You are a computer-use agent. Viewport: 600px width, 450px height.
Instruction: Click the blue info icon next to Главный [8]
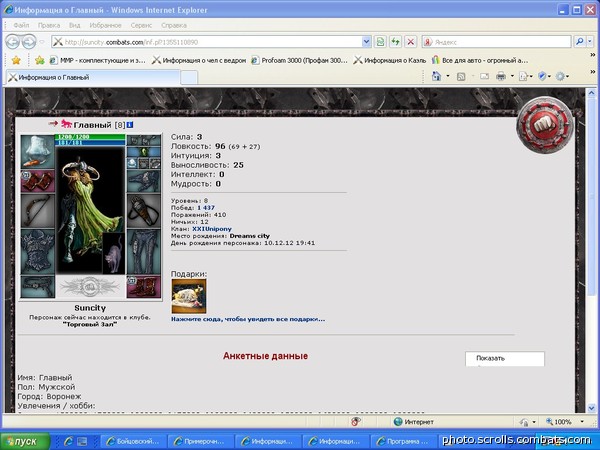[x=130, y=125]
